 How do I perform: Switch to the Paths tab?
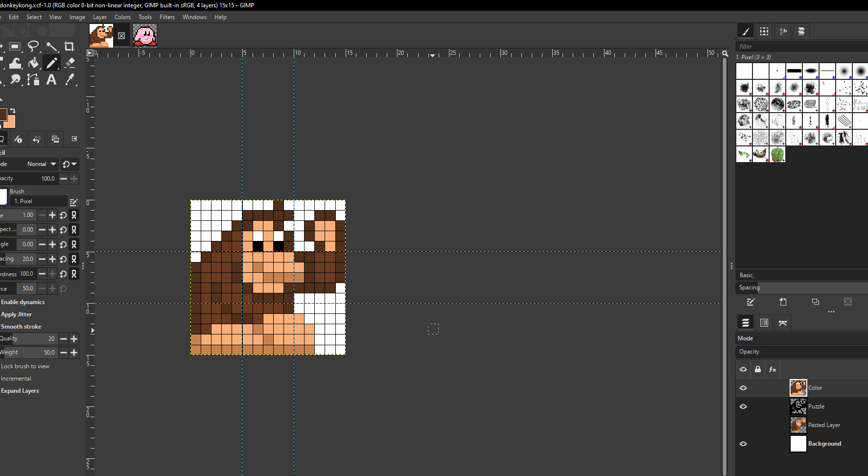pos(783,323)
